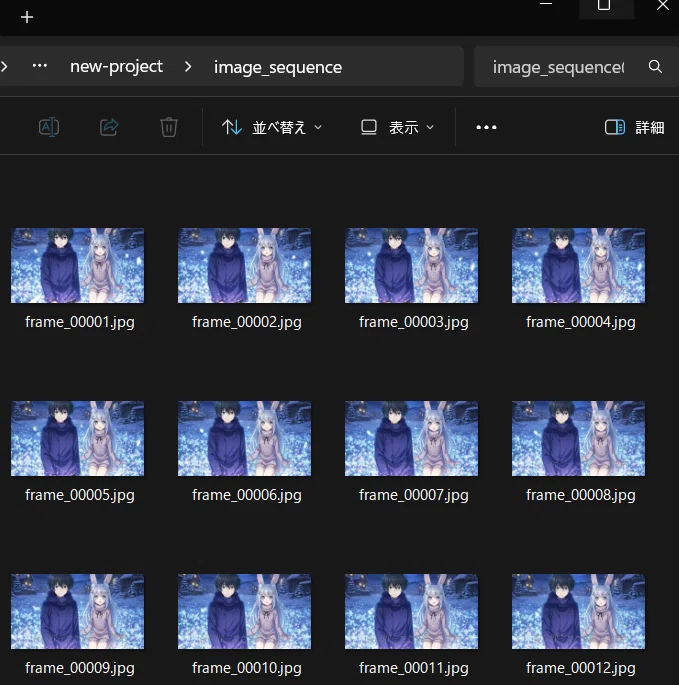Select the frame_00010.jpg thumbnail

(244, 611)
